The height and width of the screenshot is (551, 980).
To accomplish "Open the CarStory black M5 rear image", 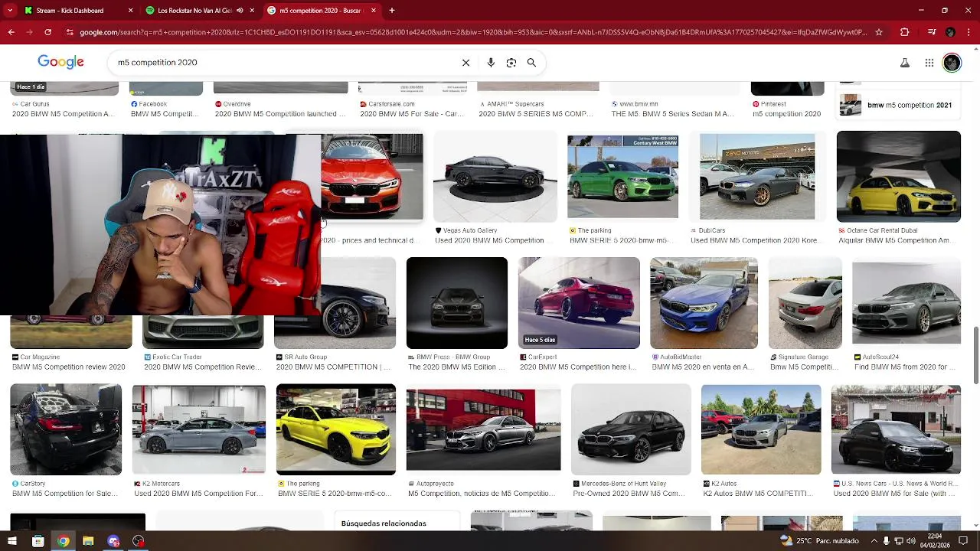I will click(x=66, y=429).
